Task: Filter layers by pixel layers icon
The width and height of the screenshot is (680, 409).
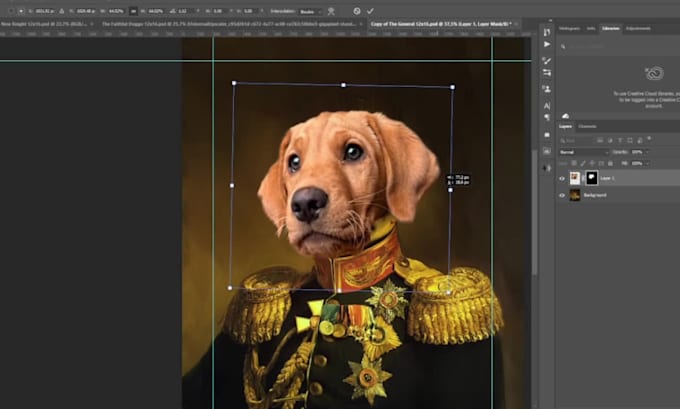Action: (x=600, y=141)
